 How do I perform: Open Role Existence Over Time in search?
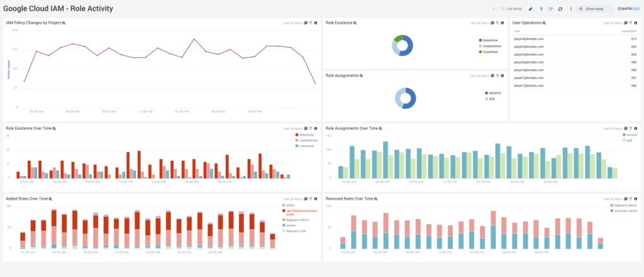click(x=54, y=128)
